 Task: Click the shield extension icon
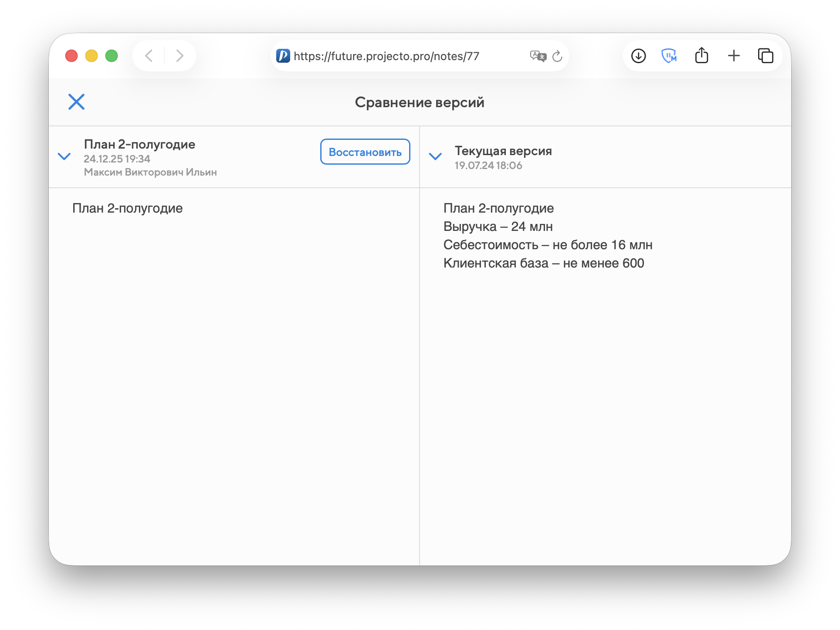point(669,56)
